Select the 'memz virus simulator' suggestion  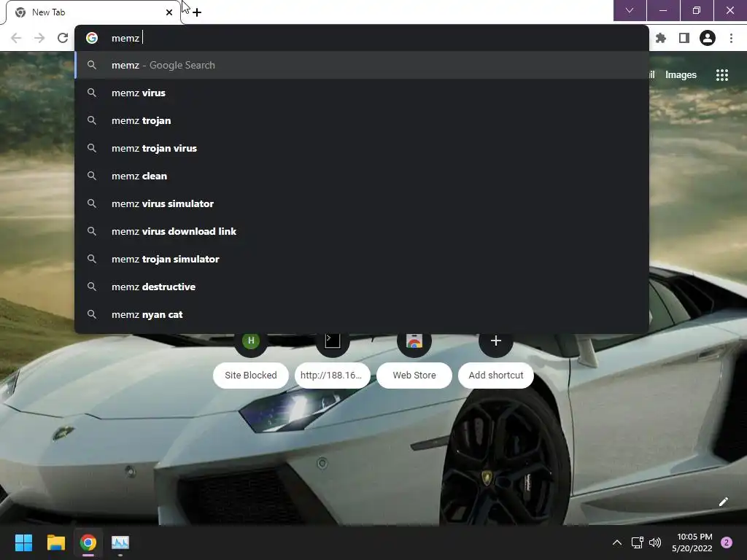click(362, 204)
